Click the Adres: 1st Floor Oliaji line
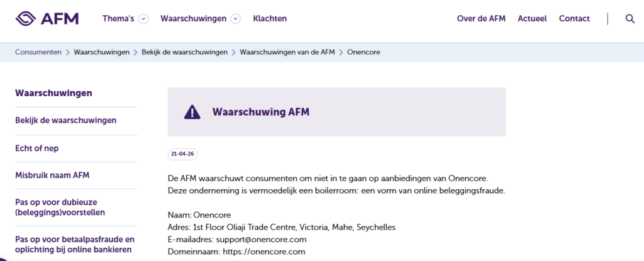The width and height of the screenshot is (644, 261). point(282,227)
